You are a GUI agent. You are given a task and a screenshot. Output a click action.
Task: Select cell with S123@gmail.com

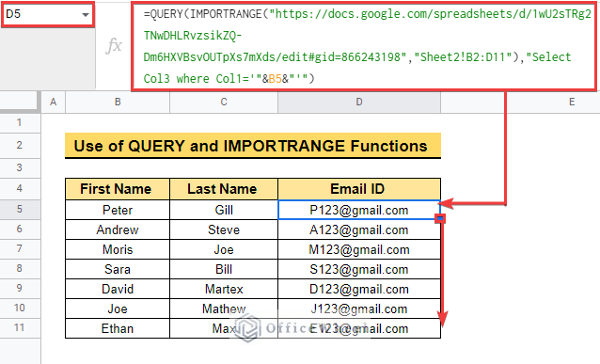tap(359, 269)
